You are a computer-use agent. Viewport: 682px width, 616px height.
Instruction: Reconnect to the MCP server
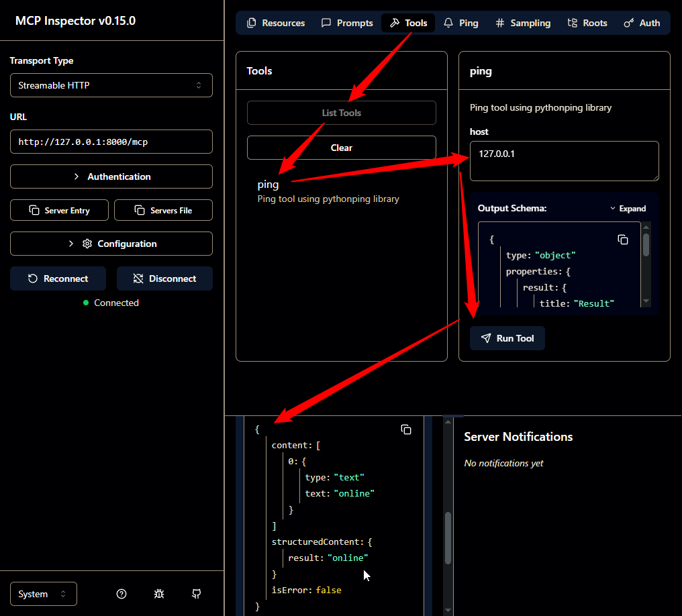tap(58, 278)
